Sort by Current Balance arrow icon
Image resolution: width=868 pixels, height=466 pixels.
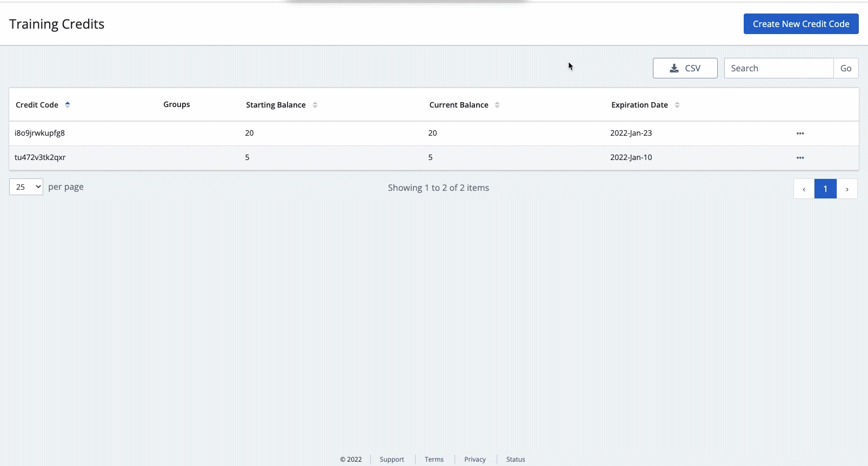click(497, 105)
